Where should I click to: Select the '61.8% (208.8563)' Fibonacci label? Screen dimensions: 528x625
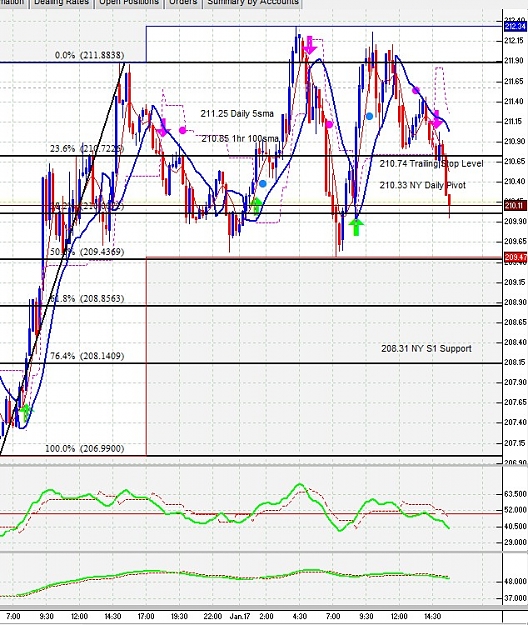pos(87,299)
